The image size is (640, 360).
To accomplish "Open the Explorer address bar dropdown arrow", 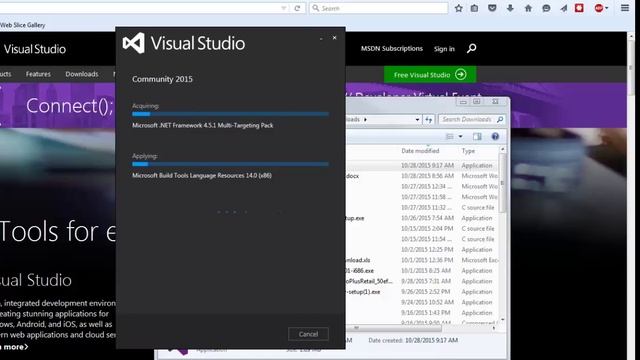I will pos(417,120).
